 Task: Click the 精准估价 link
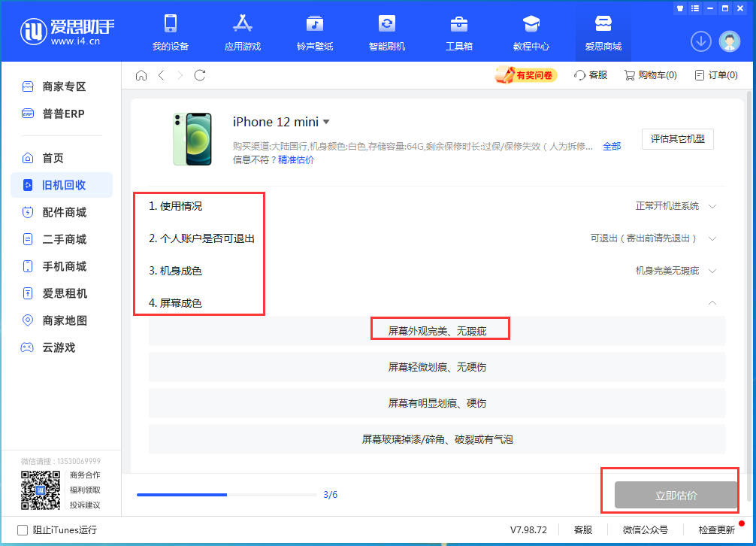(296, 159)
